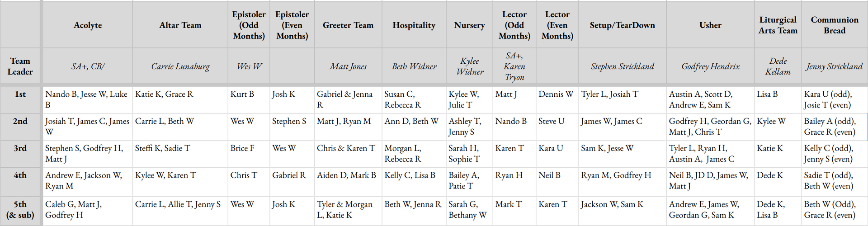Click the Team Leader row label

(20, 66)
